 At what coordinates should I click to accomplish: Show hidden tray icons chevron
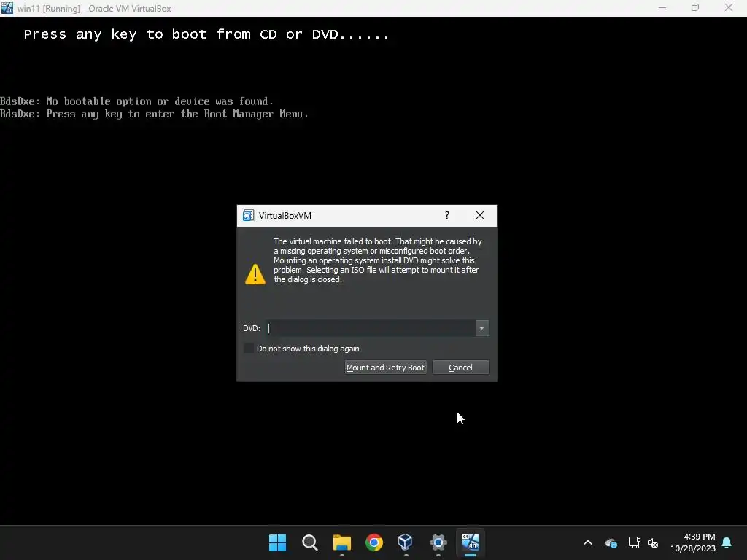[588, 542]
